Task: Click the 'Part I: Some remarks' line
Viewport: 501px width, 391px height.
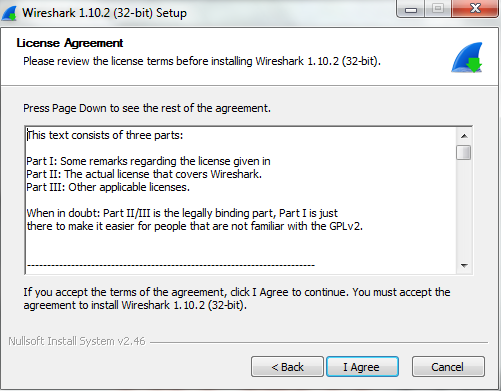Action: [x=148, y=161]
